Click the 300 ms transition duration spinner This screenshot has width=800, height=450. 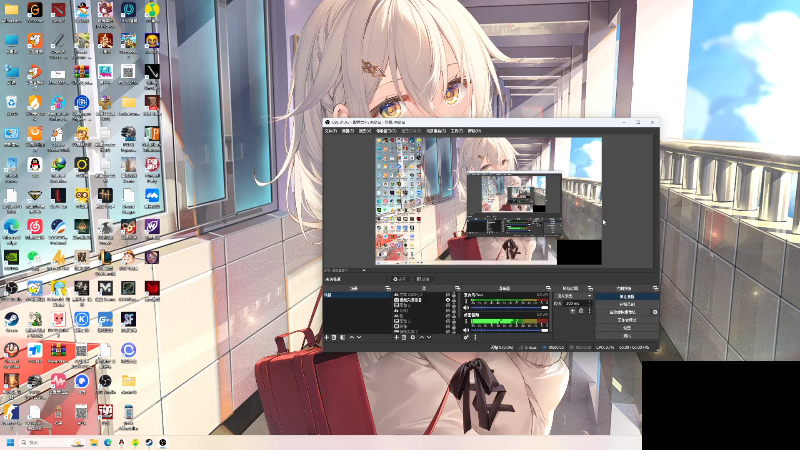pos(578,303)
